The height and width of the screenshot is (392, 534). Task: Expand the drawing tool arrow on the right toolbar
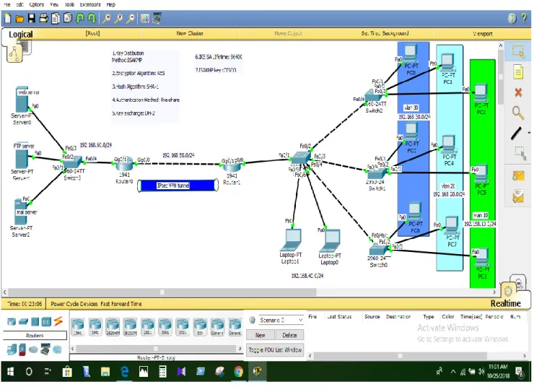coord(529,133)
